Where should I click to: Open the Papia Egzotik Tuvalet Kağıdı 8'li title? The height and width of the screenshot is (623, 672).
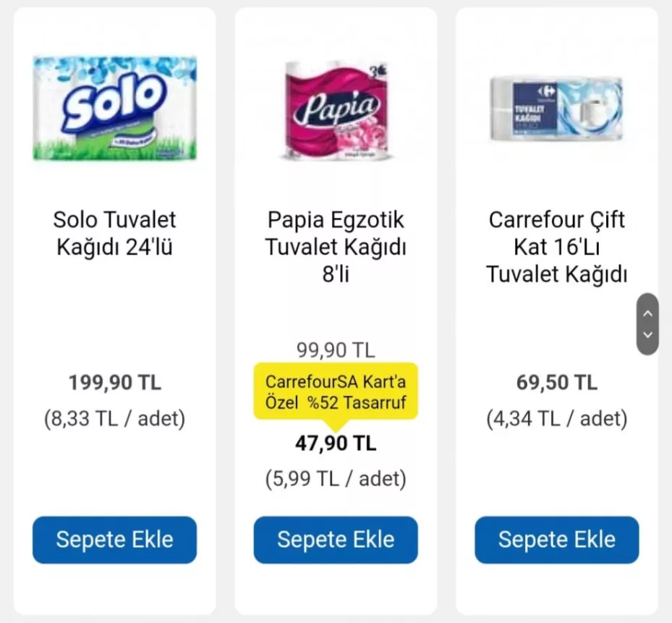pyautogui.click(x=336, y=247)
